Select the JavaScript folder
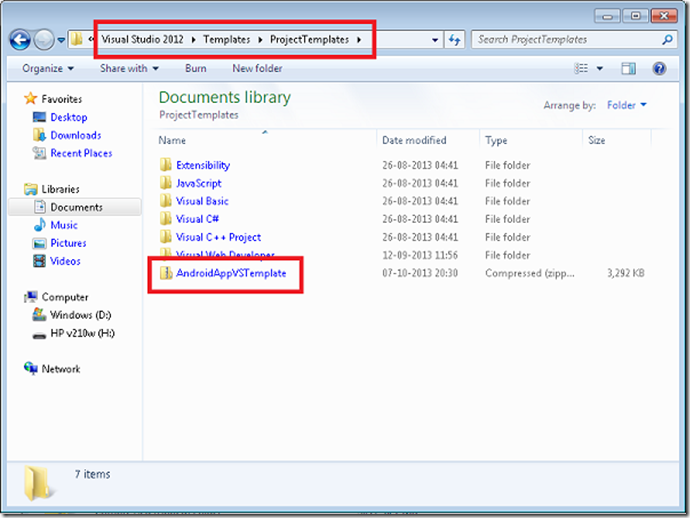 198,183
